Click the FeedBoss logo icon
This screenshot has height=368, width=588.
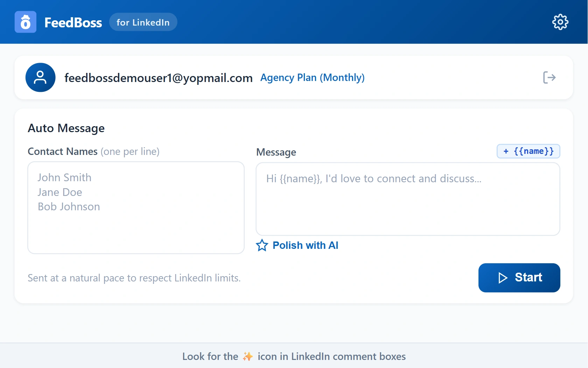25,22
